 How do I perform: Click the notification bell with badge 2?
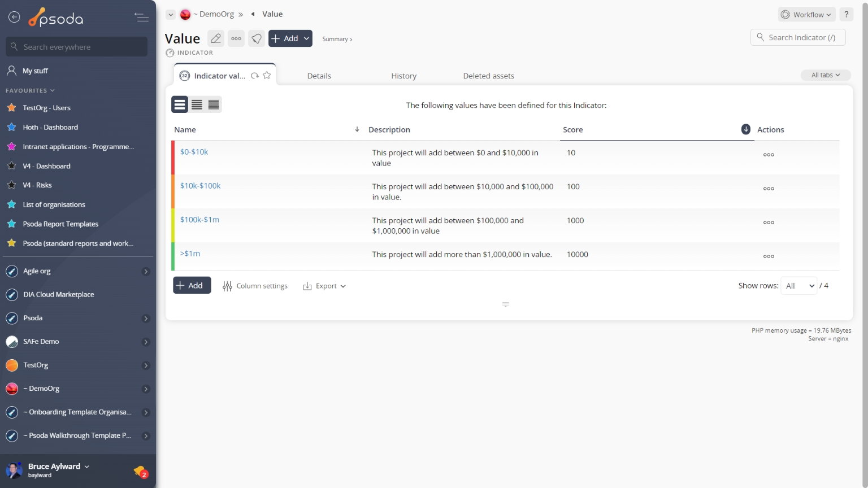click(x=141, y=471)
